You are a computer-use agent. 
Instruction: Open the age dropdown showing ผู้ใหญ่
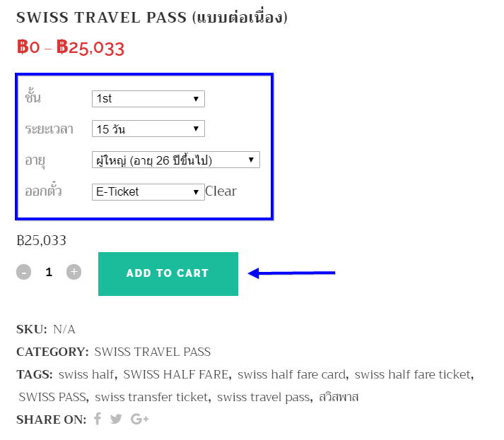click(x=176, y=160)
